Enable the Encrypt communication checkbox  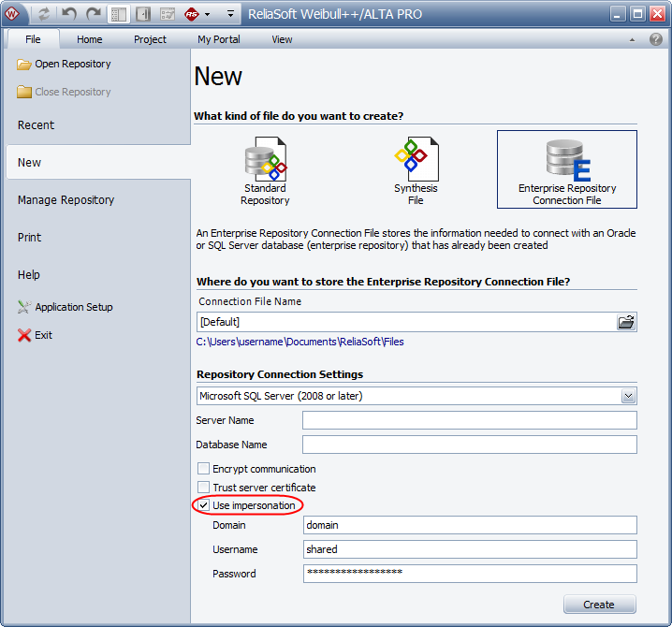pyautogui.click(x=203, y=469)
